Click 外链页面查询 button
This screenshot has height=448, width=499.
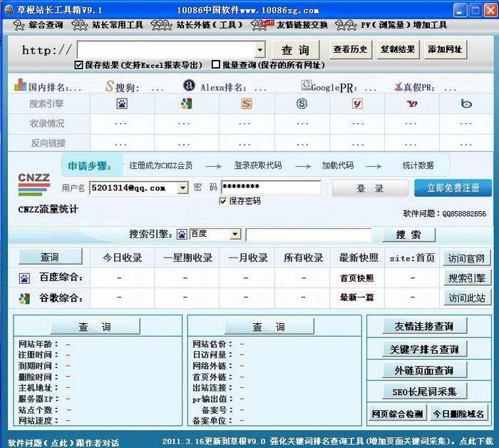tap(424, 370)
